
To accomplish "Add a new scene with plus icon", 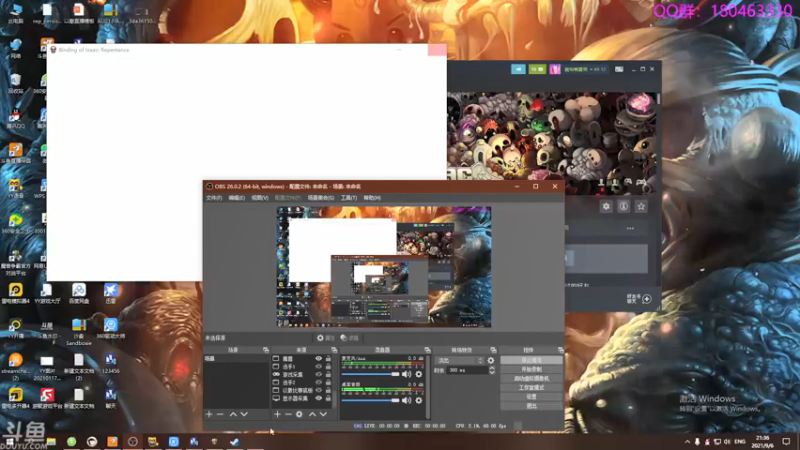I will [x=209, y=414].
